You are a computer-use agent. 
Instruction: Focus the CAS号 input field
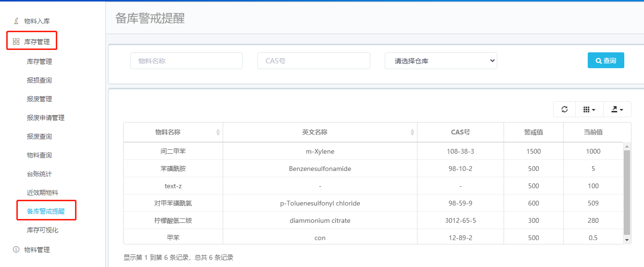314,61
